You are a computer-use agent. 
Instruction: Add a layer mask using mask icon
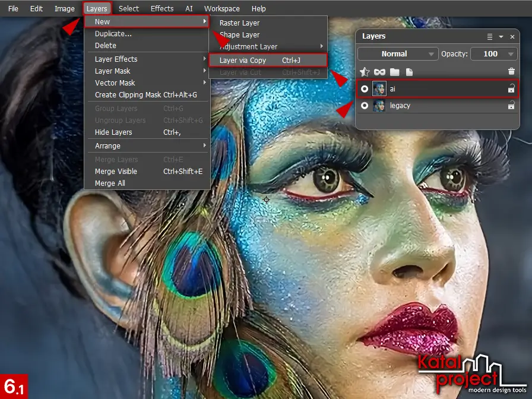point(379,72)
